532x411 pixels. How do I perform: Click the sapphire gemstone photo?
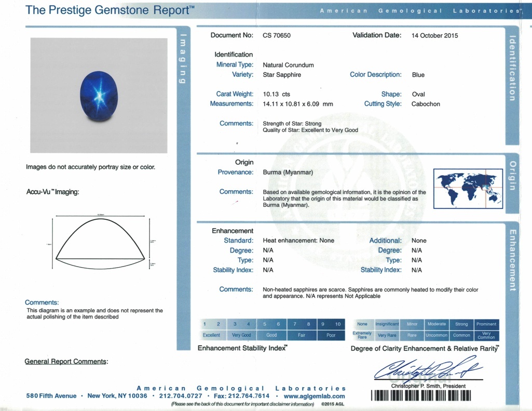(x=98, y=95)
